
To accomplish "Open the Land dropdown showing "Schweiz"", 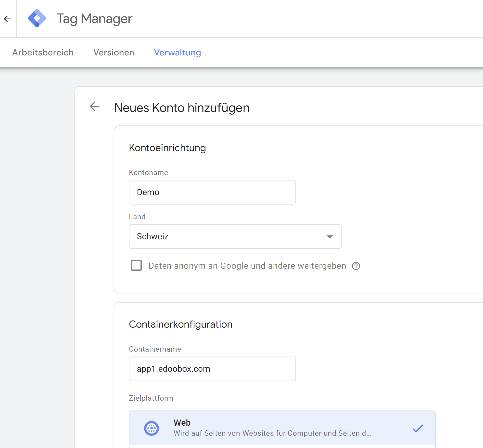I will pyautogui.click(x=235, y=236).
